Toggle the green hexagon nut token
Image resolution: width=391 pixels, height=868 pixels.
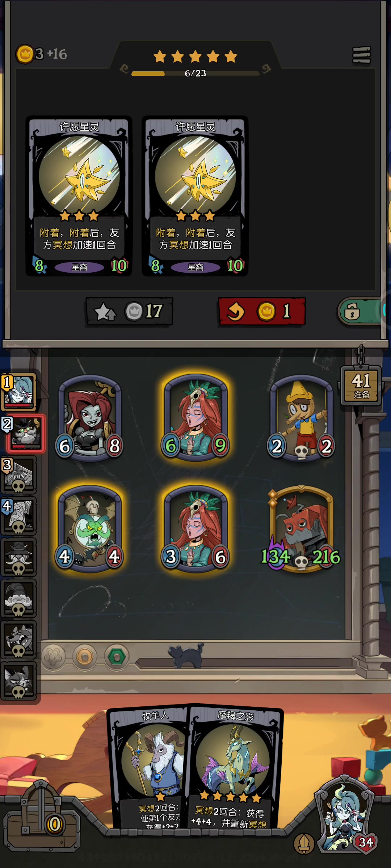[117, 657]
